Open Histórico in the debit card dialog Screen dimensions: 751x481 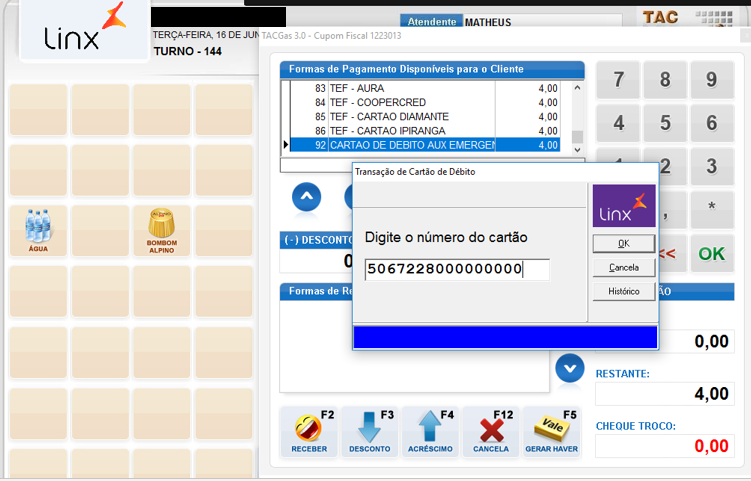click(x=624, y=291)
